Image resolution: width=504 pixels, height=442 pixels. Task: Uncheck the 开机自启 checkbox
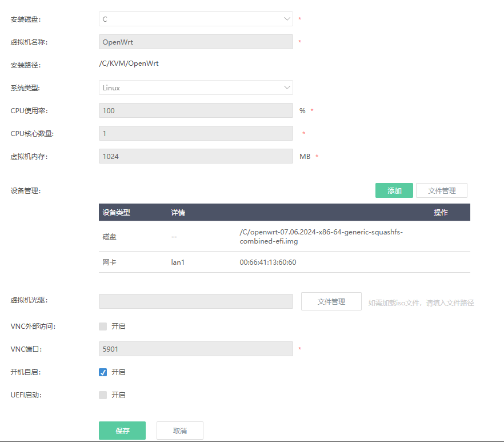[x=103, y=372]
